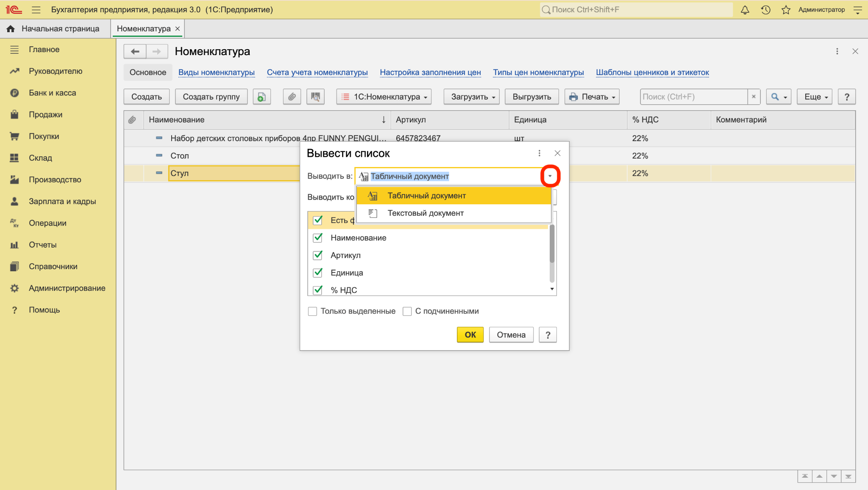Jump to list start arrow icon

pos(804,476)
